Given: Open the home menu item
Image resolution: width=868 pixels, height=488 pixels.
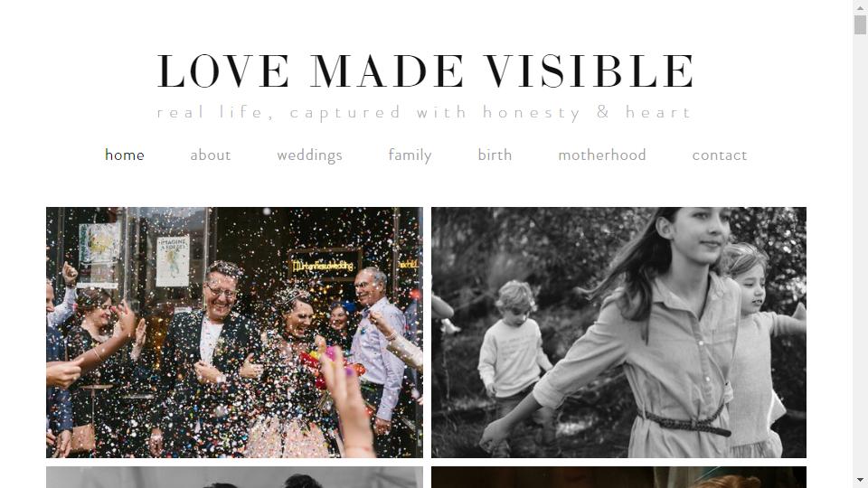Looking at the screenshot, I should 125,155.
